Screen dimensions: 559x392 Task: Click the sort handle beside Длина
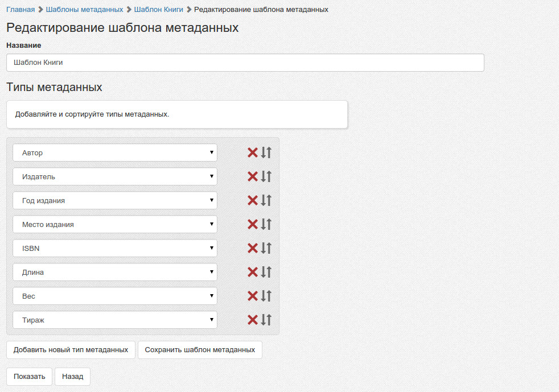click(x=266, y=272)
